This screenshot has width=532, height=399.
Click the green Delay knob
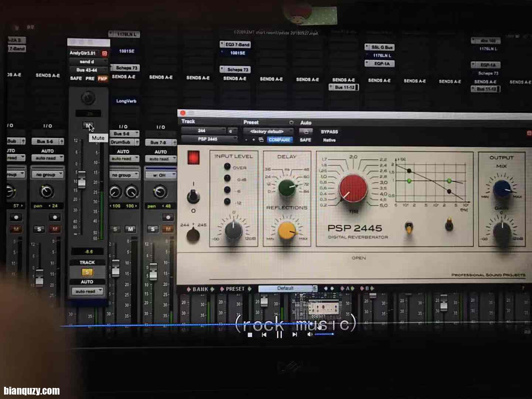(287, 187)
